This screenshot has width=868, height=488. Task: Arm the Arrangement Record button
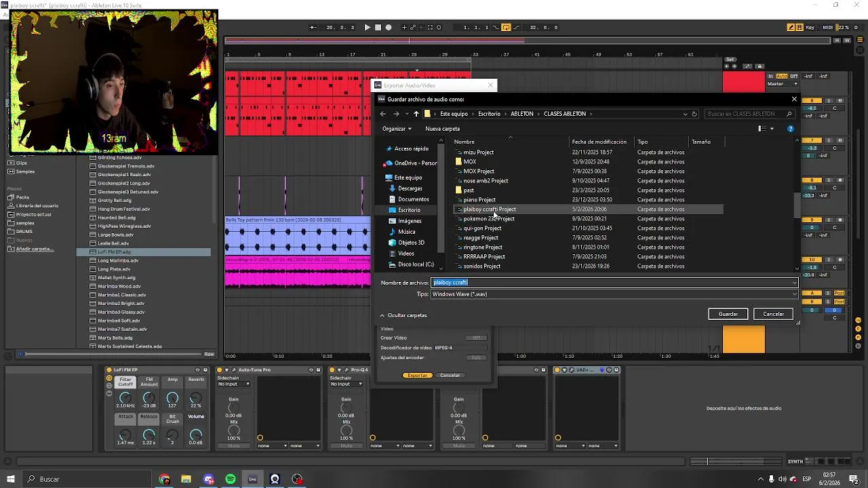tap(389, 28)
